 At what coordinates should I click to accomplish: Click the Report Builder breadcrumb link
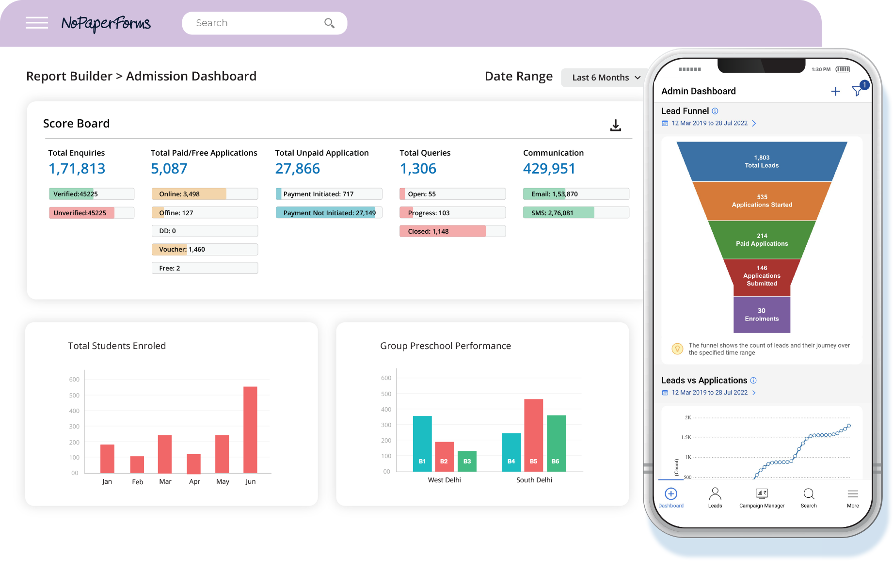(69, 76)
